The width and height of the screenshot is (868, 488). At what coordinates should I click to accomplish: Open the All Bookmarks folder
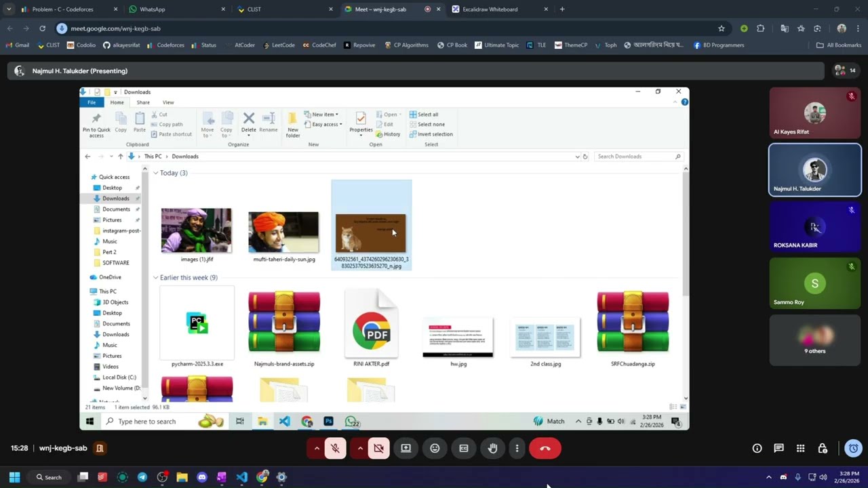pyautogui.click(x=839, y=45)
